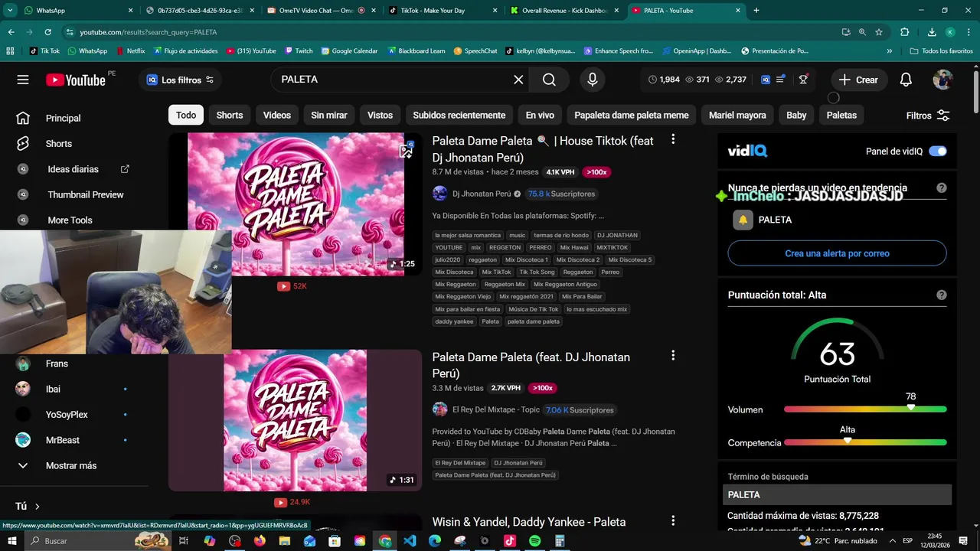Select the Videos filter chip
Viewport: 980px width, 551px height.
click(x=277, y=115)
